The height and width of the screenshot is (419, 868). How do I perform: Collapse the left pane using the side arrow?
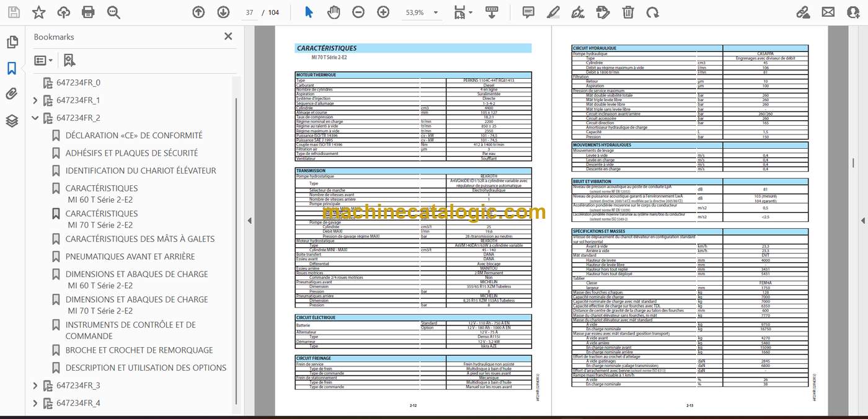coord(250,221)
